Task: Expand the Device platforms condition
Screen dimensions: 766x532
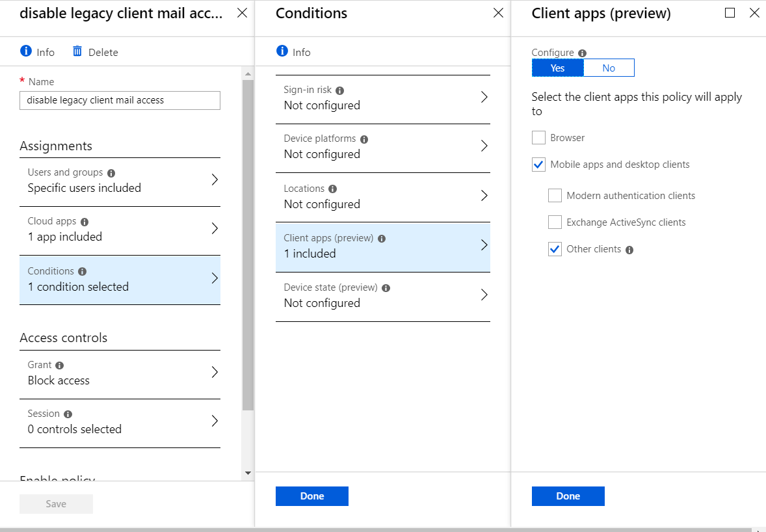Action: (382, 148)
